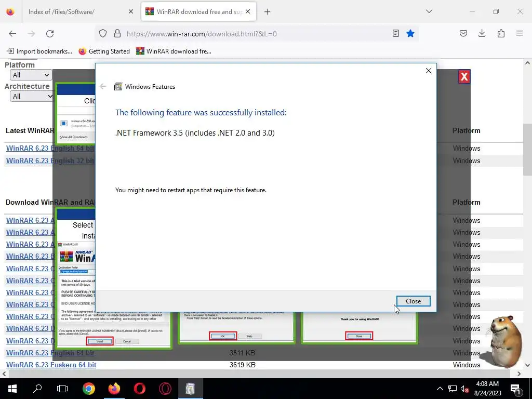The image size is (532, 399).
Task: Expand the Platform dropdown
Action: (x=31, y=75)
